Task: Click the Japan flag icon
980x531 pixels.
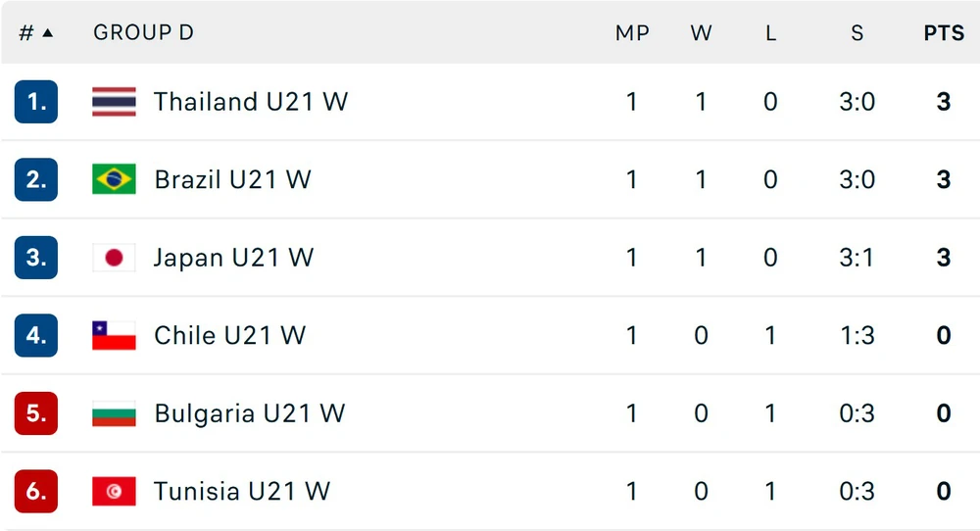Action: [114, 258]
